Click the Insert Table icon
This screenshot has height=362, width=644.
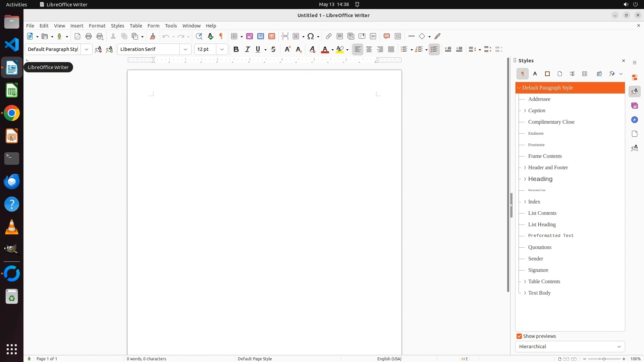point(234,36)
